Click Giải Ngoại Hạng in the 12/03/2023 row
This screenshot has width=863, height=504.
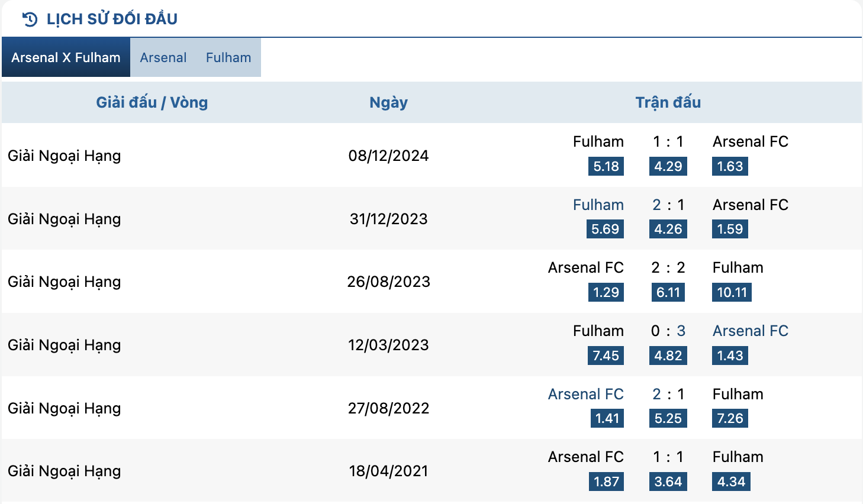(x=65, y=345)
